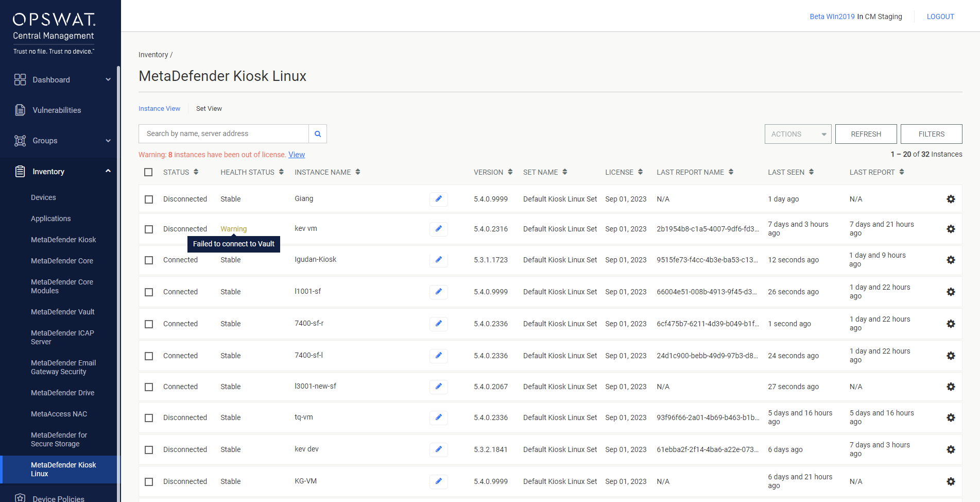
Task: Check the l1001-sf instance checkbox
Action: (x=149, y=292)
